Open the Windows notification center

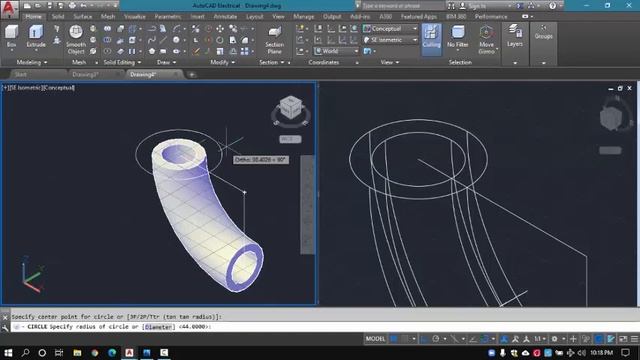pos(625,353)
